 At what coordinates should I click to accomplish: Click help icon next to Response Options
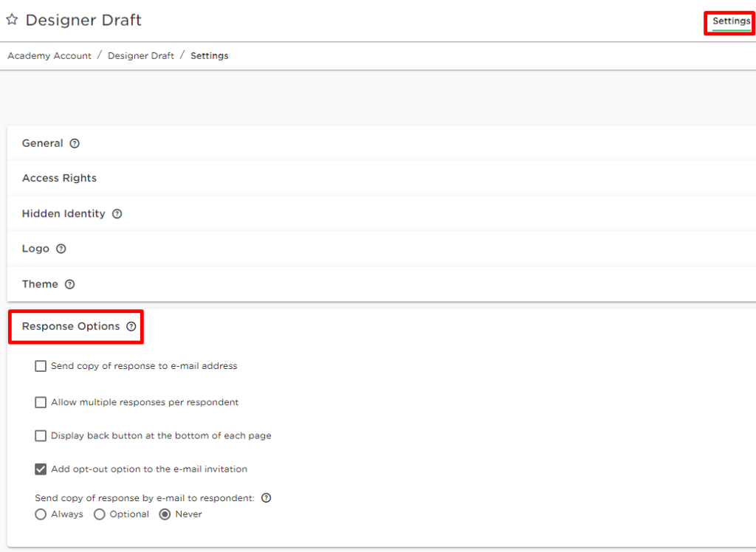(131, 327)
